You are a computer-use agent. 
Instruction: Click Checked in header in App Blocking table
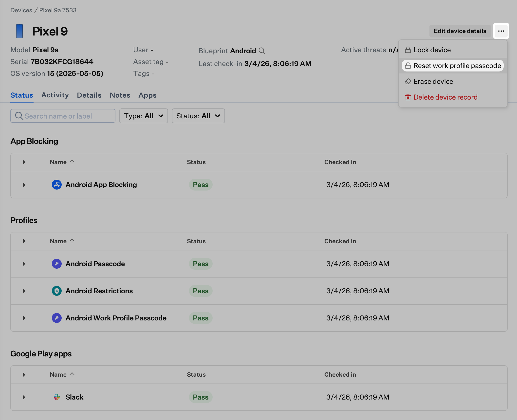(x=340, y=162)
